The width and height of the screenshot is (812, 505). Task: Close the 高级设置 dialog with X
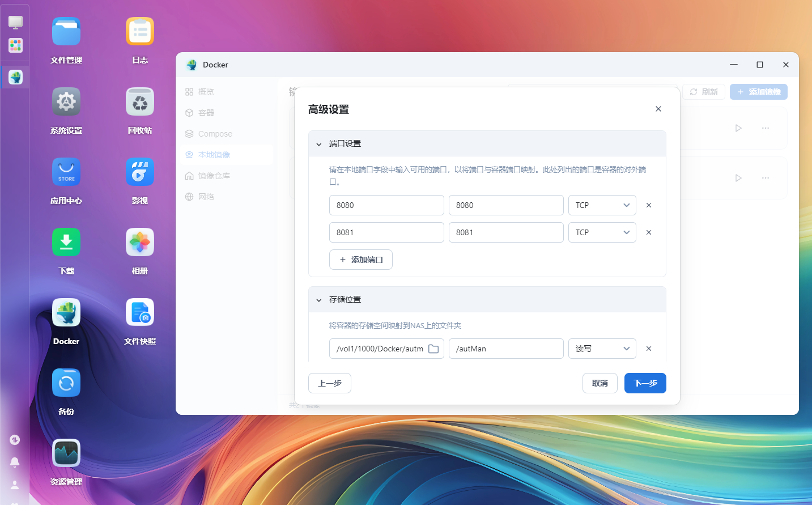658,109
